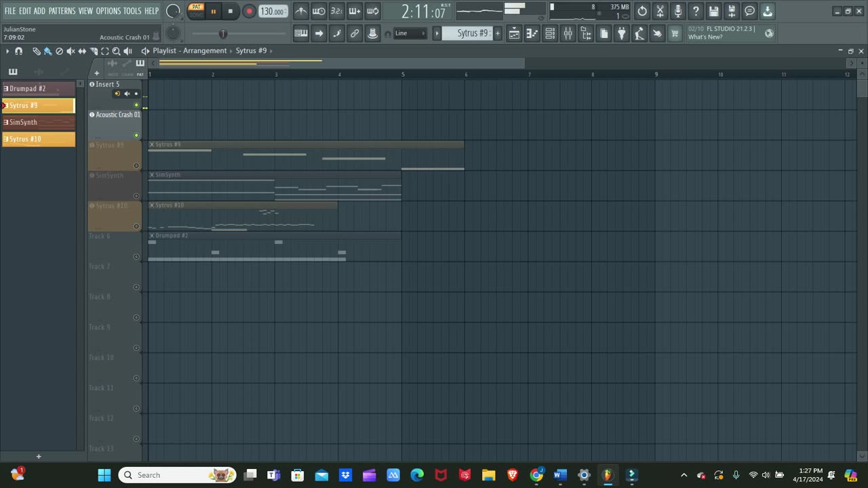Open the Mixer icon
This screenshot has width=868, height=488.
point(568,33)
